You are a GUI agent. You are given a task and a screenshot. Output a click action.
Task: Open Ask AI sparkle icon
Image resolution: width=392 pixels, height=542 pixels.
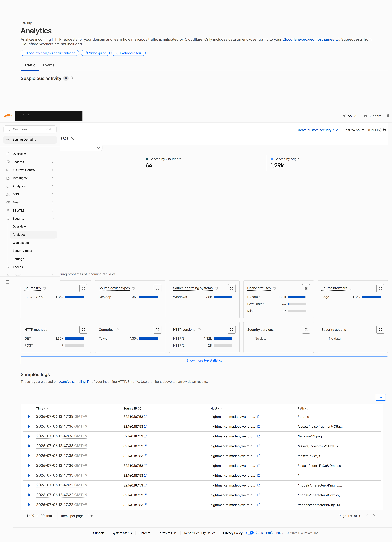(x=344, y=116)
